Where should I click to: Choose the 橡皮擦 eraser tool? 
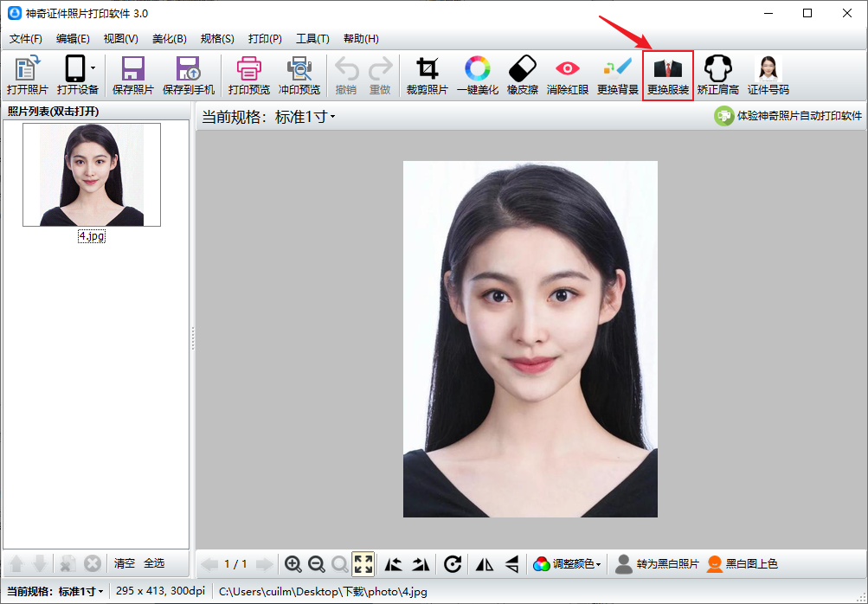click(x=522, y=75)
